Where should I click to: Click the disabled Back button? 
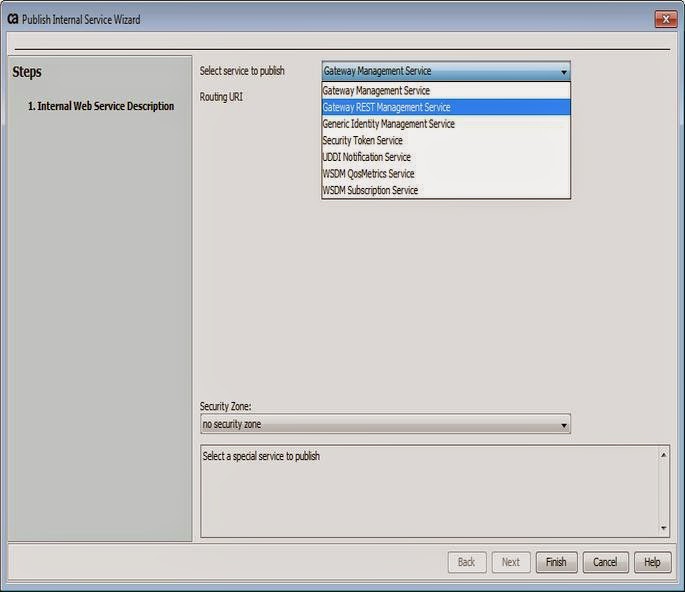pos(467,562)
